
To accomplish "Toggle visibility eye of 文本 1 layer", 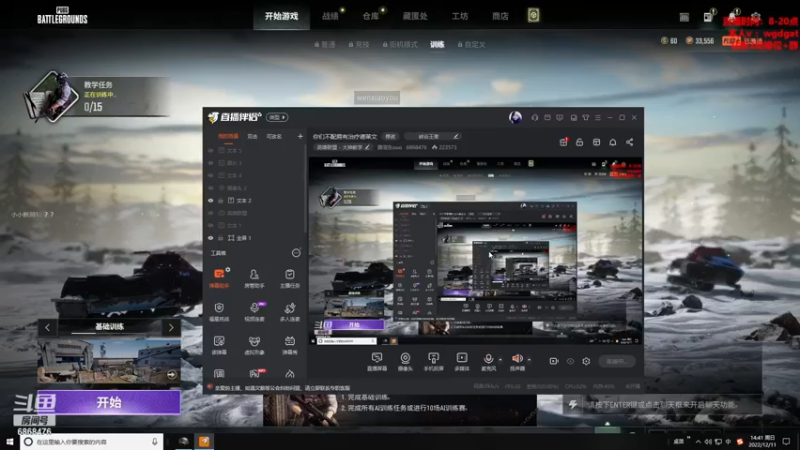I will point(210,225).
